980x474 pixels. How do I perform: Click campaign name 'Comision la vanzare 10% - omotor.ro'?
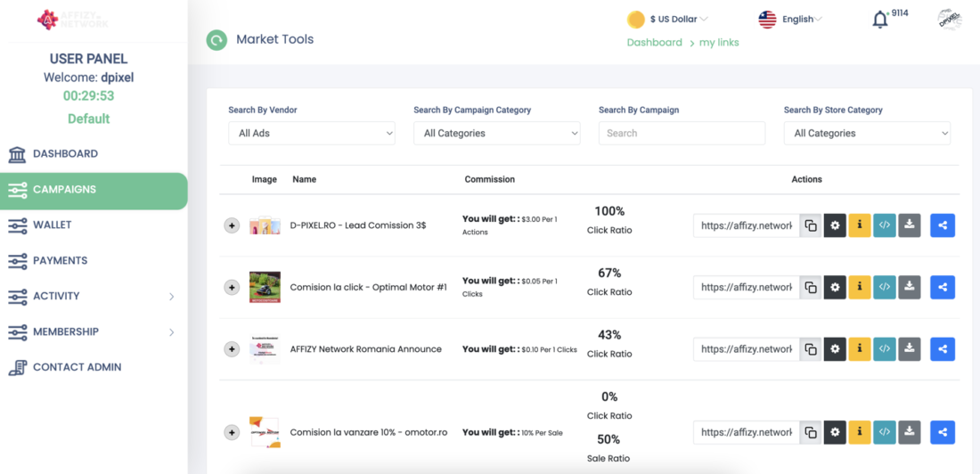tap(368, 433)
